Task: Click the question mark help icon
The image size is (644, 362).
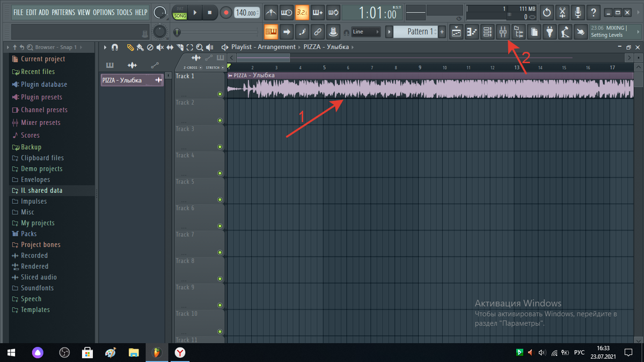Action: 594,12
